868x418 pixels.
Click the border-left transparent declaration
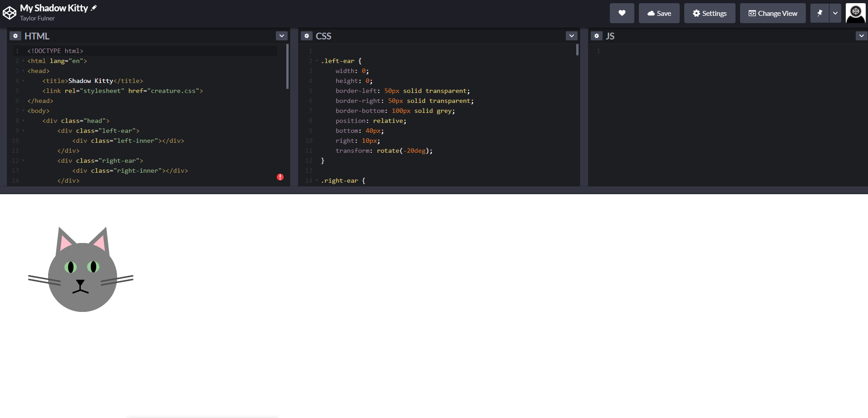point(403,91)
